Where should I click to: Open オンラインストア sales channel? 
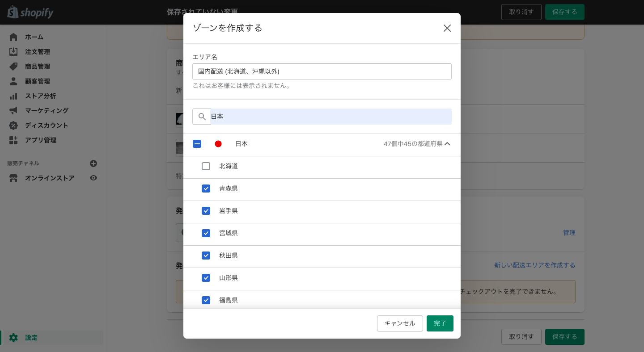[50, 178]
